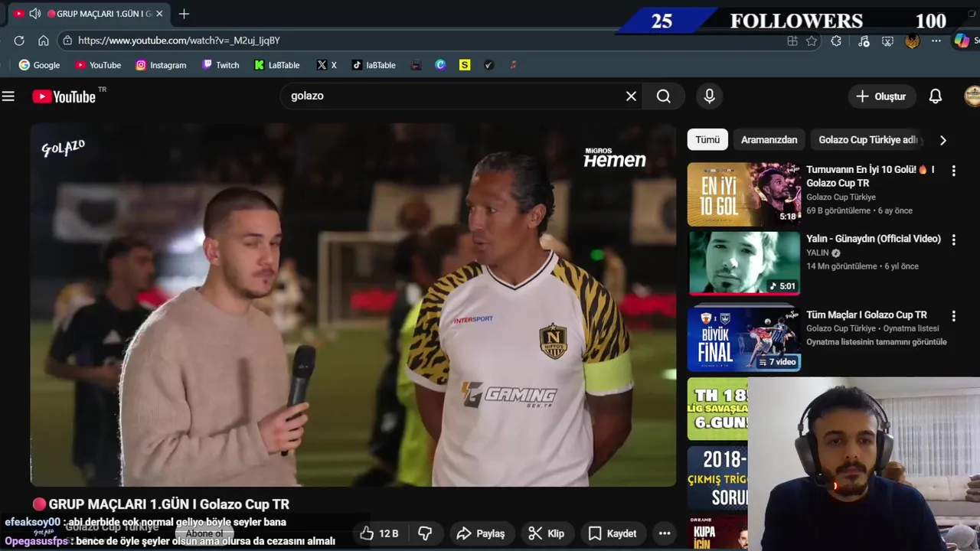Select the Golazo Cup Türkiye adlı chip
This screenshot has height=551, width=980.
[x=868, y=140]
